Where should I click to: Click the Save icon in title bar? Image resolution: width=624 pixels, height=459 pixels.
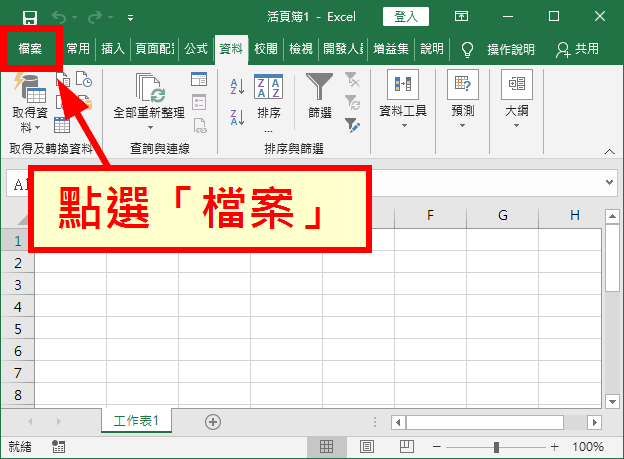tap(30, 18)
